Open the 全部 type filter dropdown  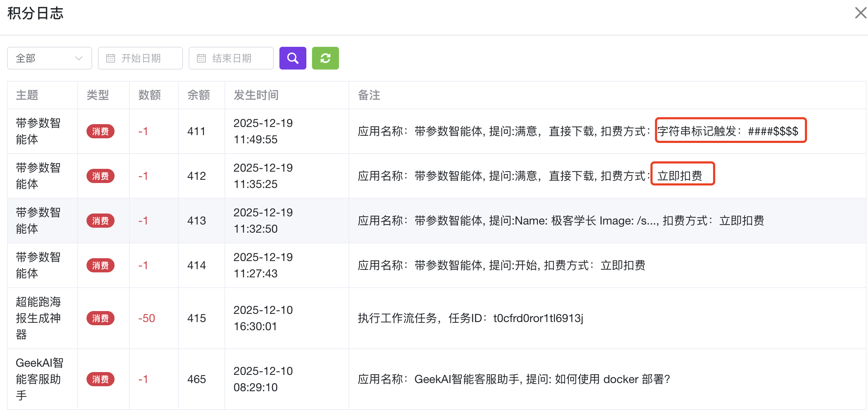49,58
